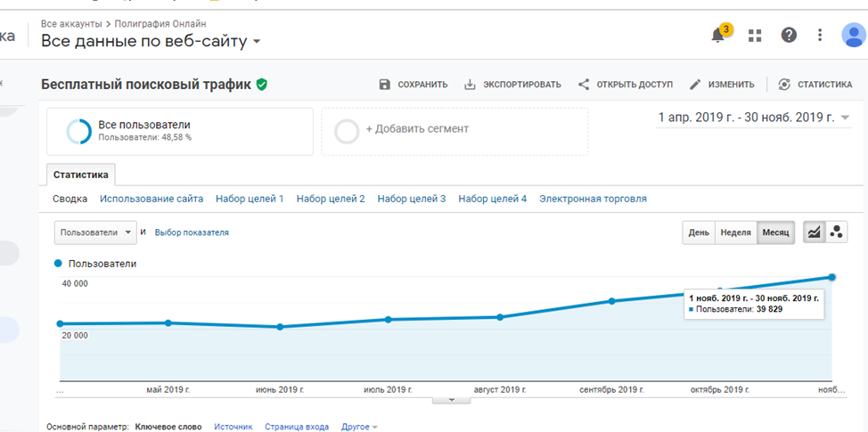Expand the Пользователи metric dropdown

(95, 232)
